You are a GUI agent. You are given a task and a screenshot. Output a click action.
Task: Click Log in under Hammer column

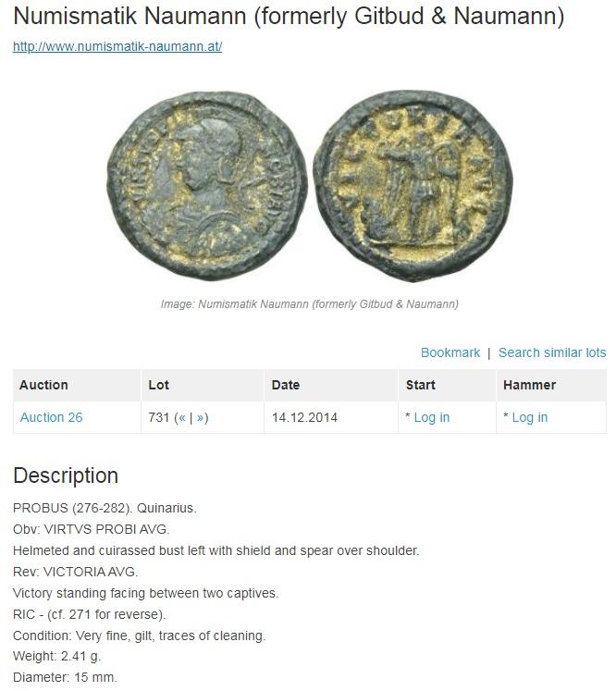point(530,417)
